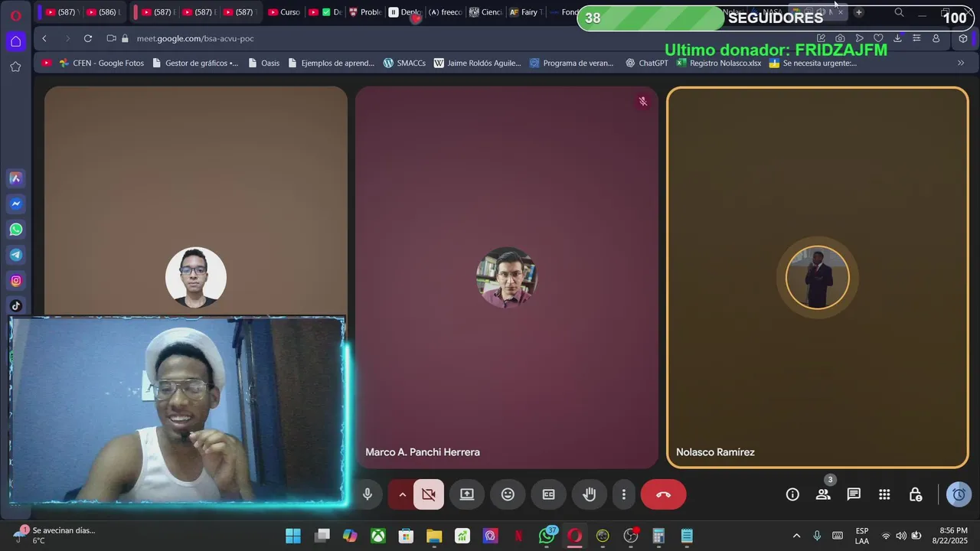
Task: Open Ejemplos de aprend... bookmark
Action: [x=331, y=64]
